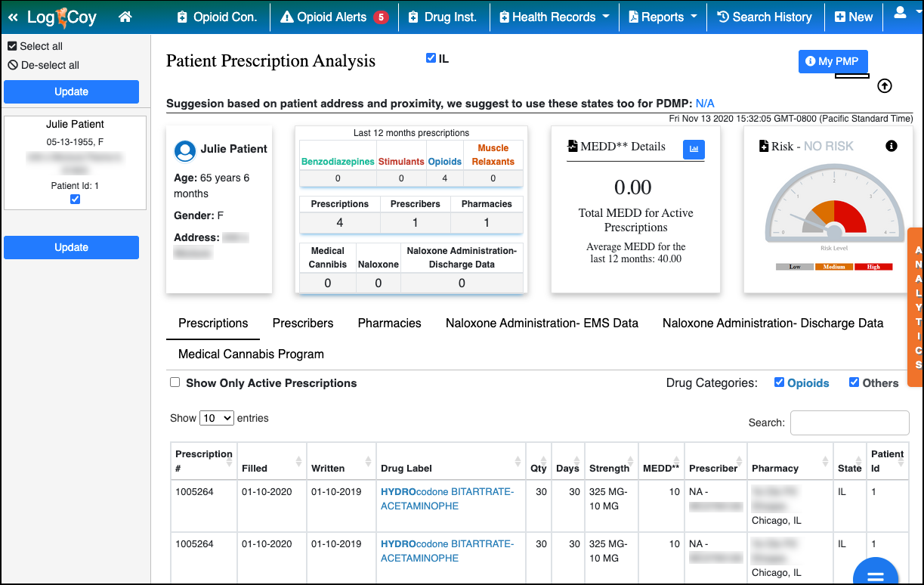
Task: Enable Show Only Active Prescriptions
Action: point(175,383)
